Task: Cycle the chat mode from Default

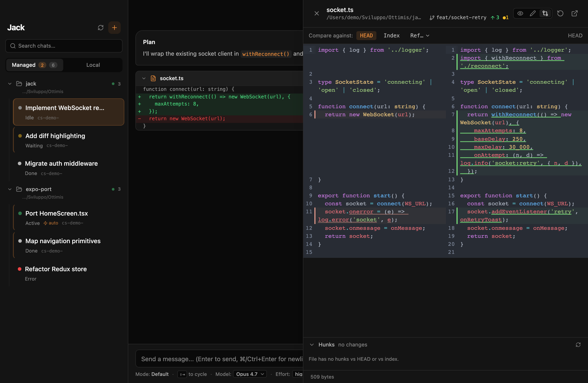Action: click(x=182, y=374)
